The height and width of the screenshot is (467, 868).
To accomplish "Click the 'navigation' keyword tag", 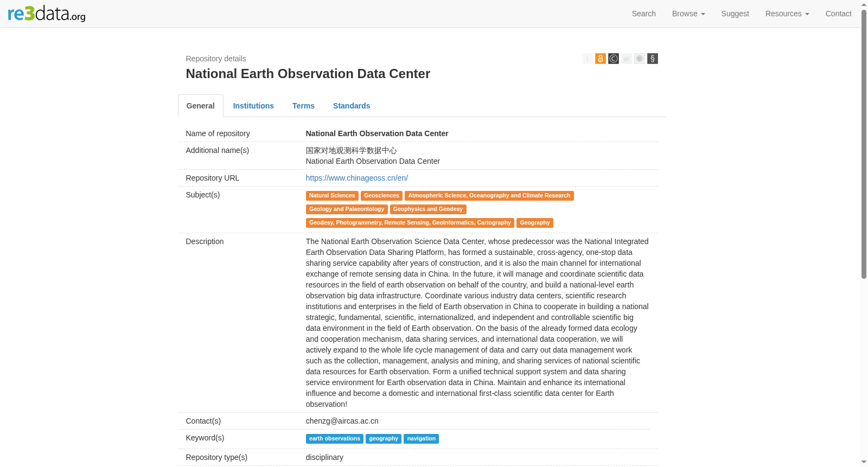I will click(x=422, y=439).
